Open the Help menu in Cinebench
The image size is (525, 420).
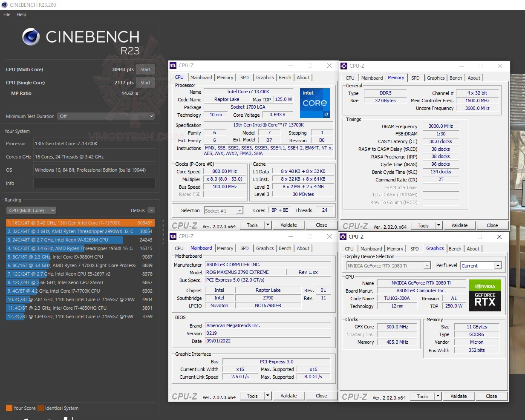(x=21, y=14)
